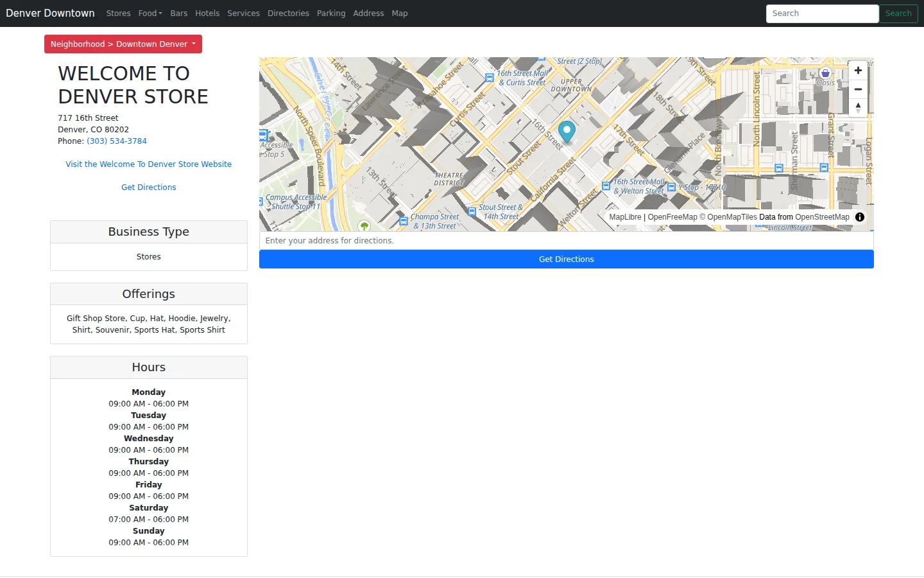924x578 pixels.
Task: Open Directories in the navbar
Action: click(x=288, y=13)
